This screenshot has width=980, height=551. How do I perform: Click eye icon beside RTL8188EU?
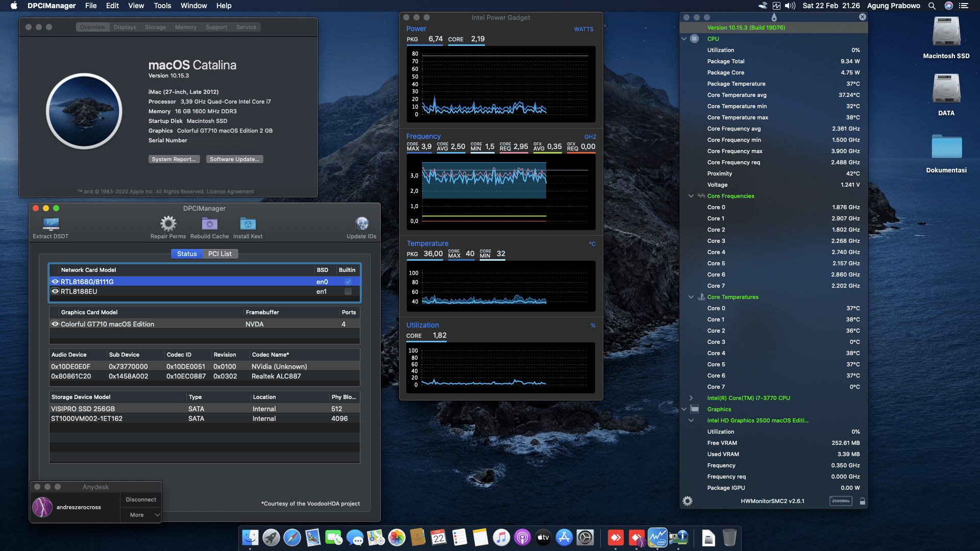click(x=55, y=291)
